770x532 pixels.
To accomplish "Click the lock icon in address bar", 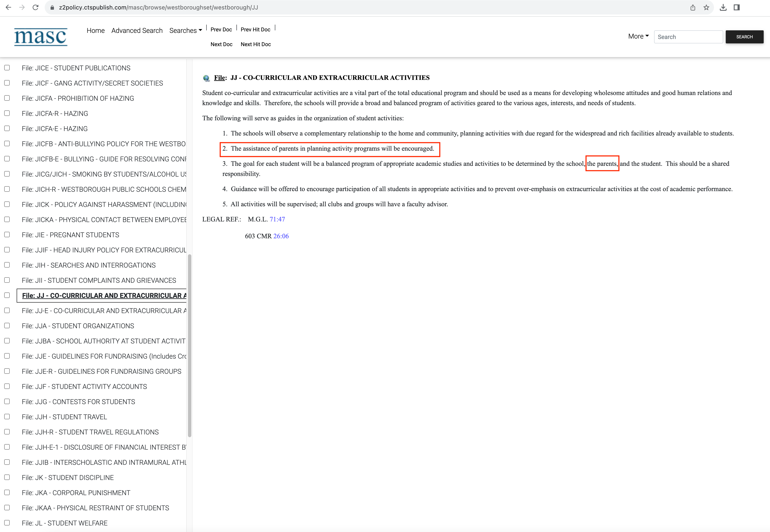I will [52, 7].
